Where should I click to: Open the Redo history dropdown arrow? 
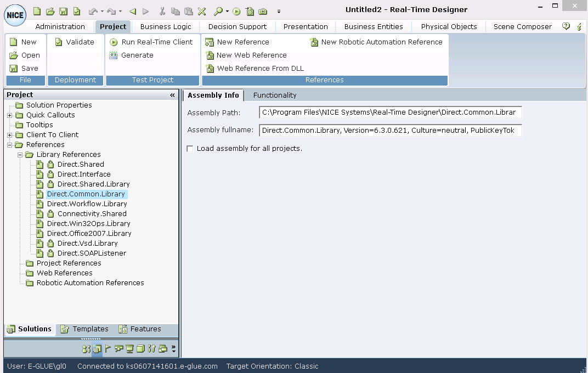120,12
